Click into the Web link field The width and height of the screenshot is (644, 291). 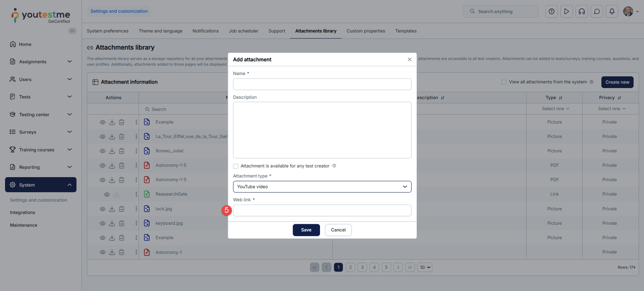[322, 210]
